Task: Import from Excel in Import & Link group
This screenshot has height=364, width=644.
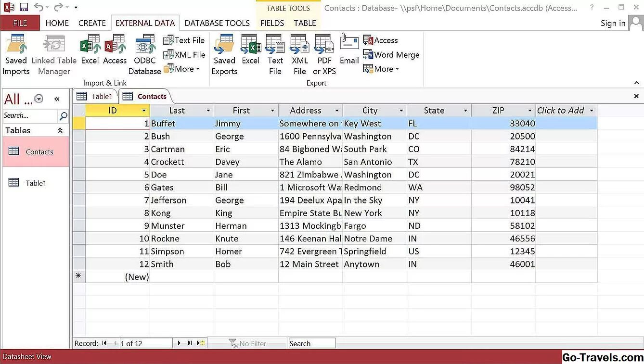Action: coord(90,50)
